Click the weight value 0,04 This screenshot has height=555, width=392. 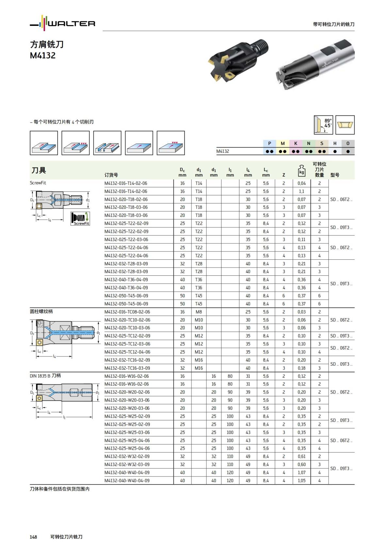[302, 183]
